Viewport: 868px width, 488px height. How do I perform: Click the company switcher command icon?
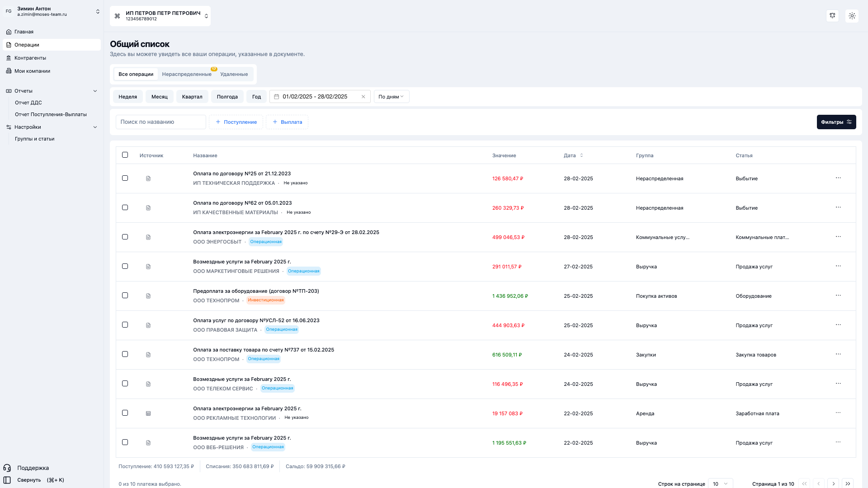click(118, 16)
